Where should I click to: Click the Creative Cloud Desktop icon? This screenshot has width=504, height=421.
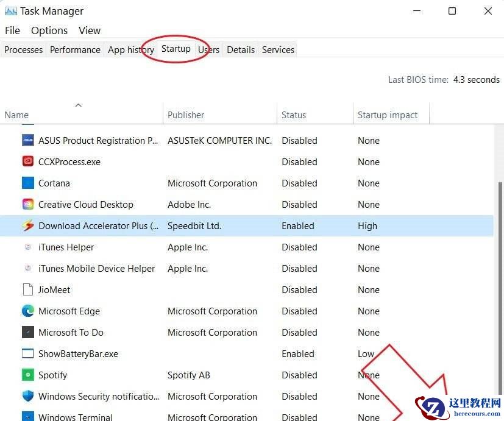coord(27,204)
